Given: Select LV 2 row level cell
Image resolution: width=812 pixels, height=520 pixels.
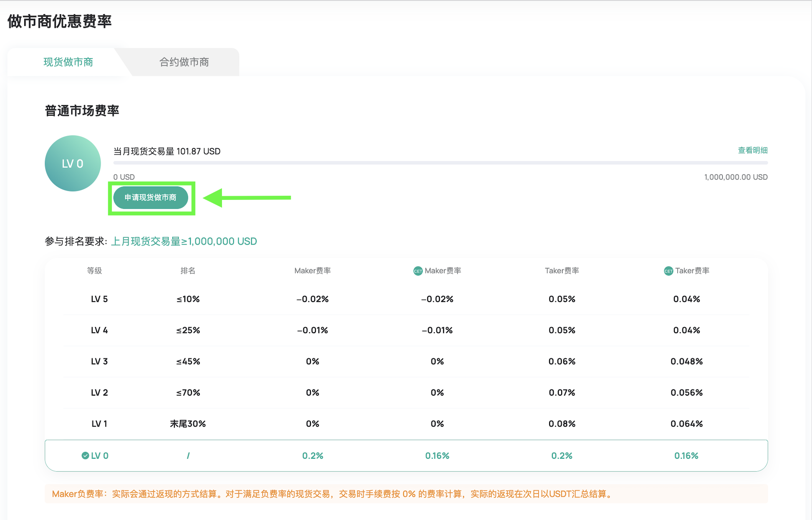Looking at the screenshot, I should click(x=99, y=393).
